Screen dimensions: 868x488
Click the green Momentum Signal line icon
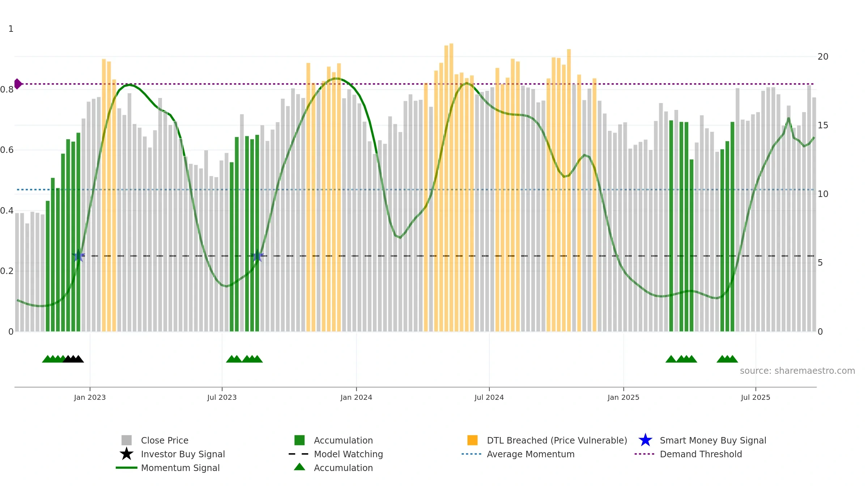point(126,468)
